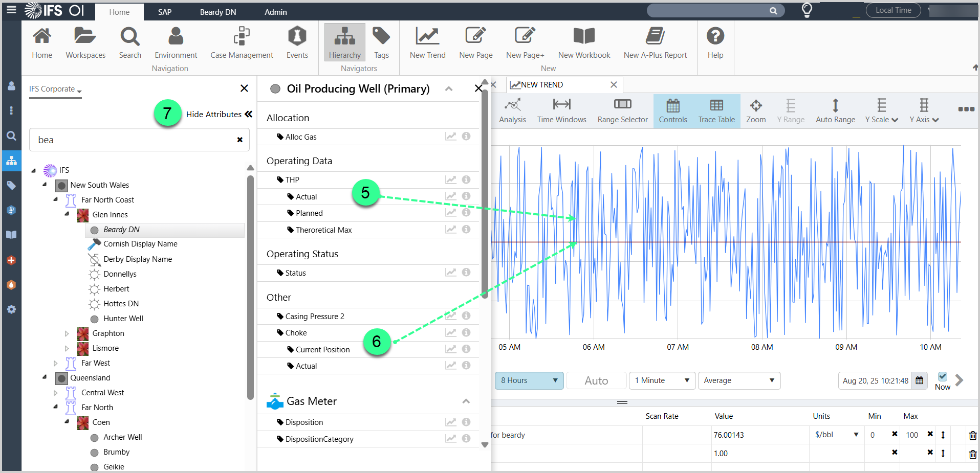Select the Range Selector tool
Viewport: 980px width, 473px height.
[622, 111]
